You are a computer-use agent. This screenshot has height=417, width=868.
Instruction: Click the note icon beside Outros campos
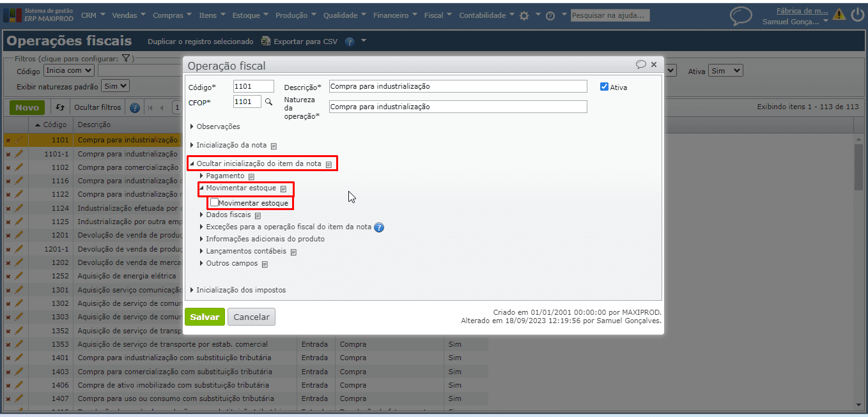pos(265,264)
